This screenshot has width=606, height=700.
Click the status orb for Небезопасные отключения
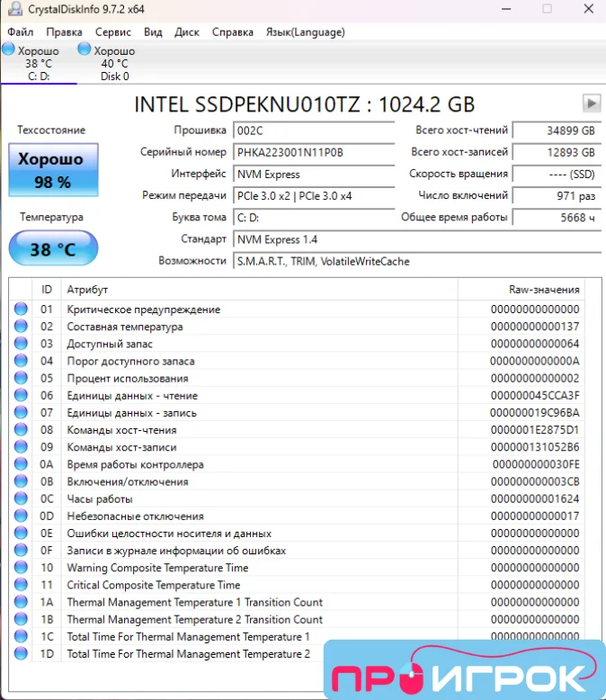click(21, 516)
